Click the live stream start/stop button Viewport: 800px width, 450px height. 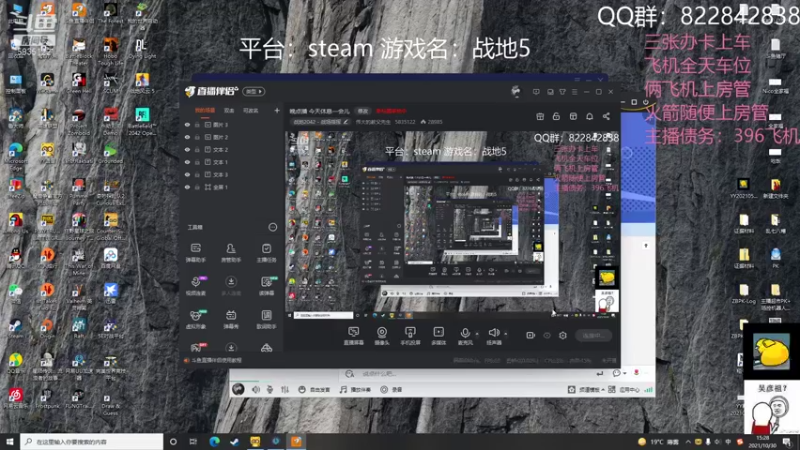[x=594, y=335]
